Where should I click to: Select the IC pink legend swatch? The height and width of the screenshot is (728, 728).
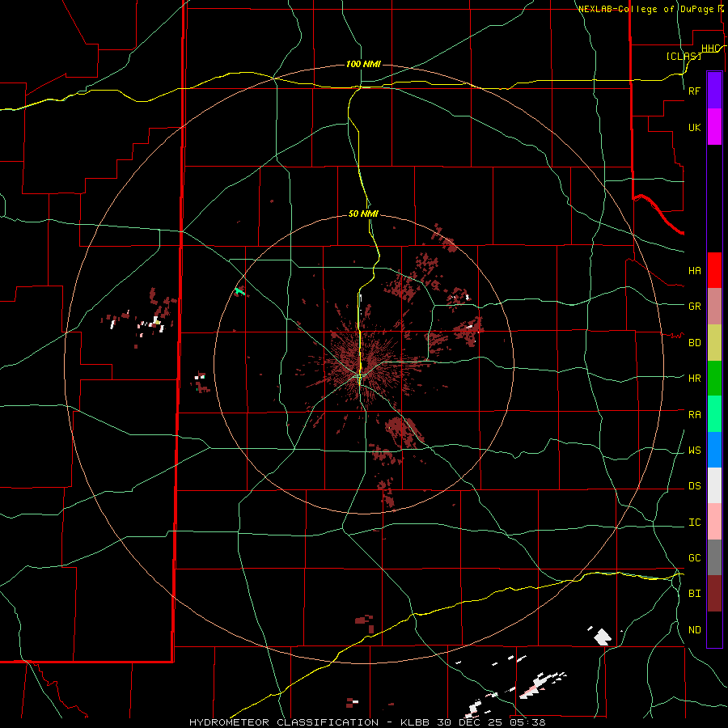coord(714,522)
